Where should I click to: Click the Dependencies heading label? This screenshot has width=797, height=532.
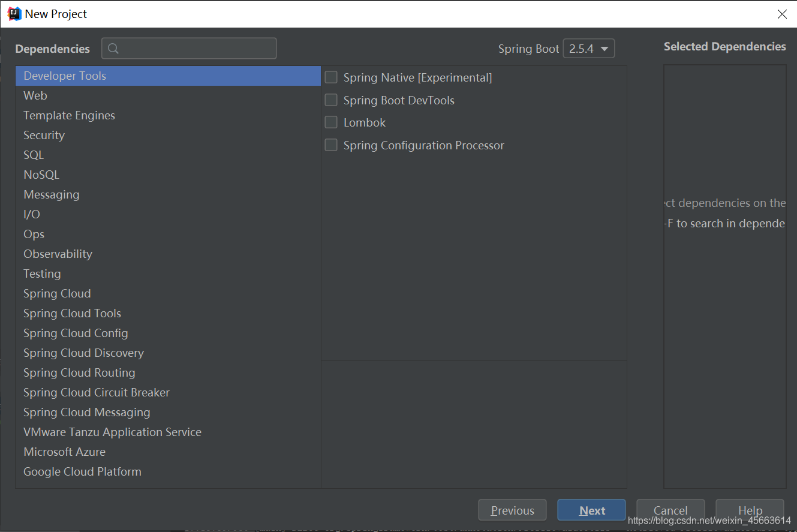tap(52, 49)
